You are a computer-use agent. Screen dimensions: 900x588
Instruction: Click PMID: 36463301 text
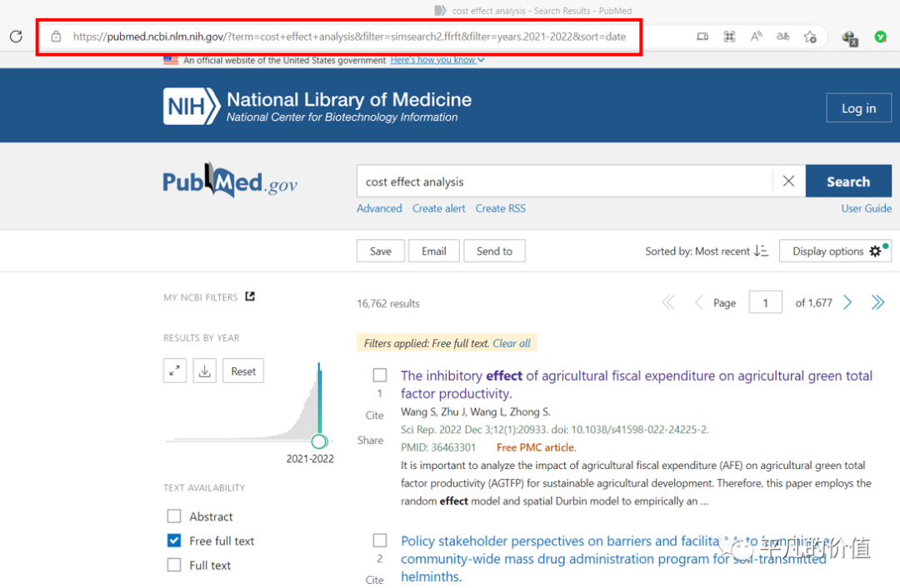(x=438, y=447)
